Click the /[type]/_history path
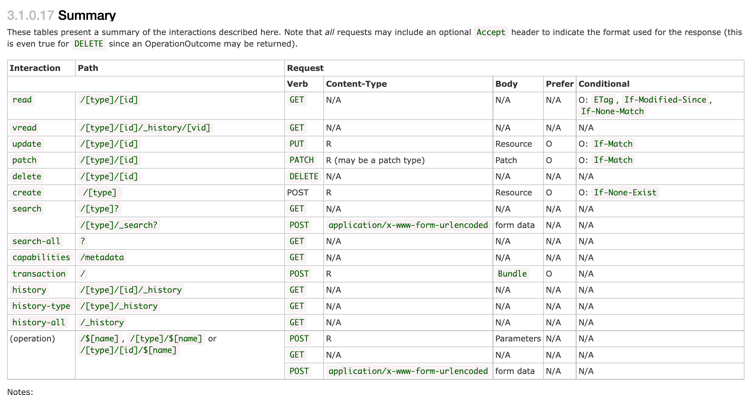Viewport: 754px width, 395px height. tap(119, 306)
